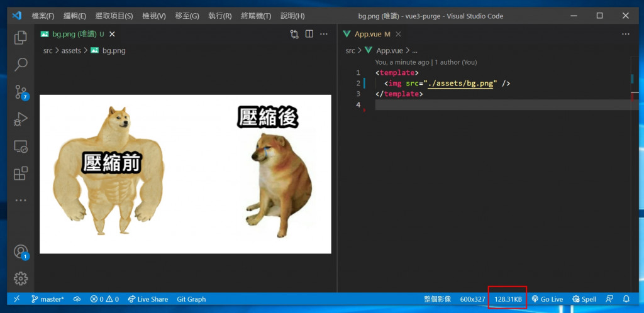Screen dimensions: 644x313
Task: Click the bg.png image preview
Action: [x=186, y=174]
